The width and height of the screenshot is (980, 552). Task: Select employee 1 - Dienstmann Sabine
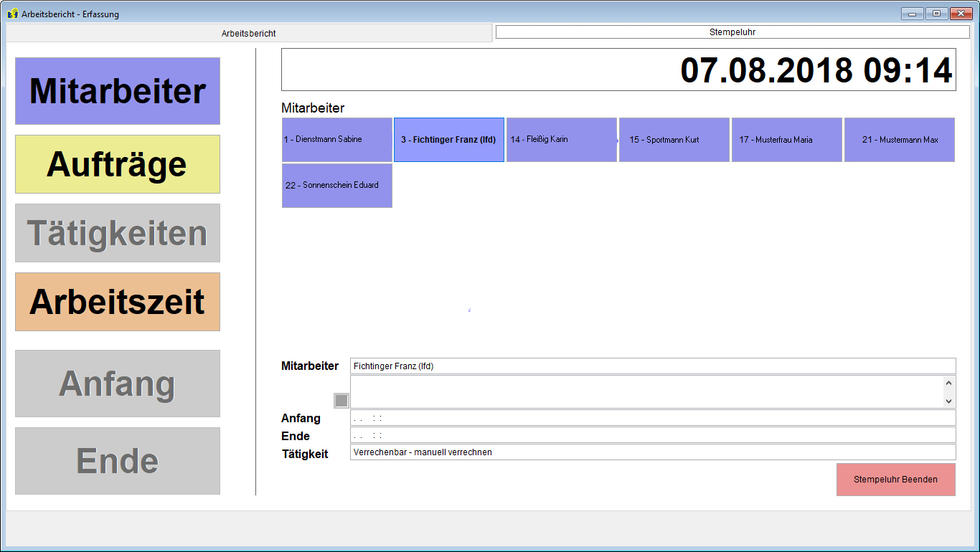point(337,140)
